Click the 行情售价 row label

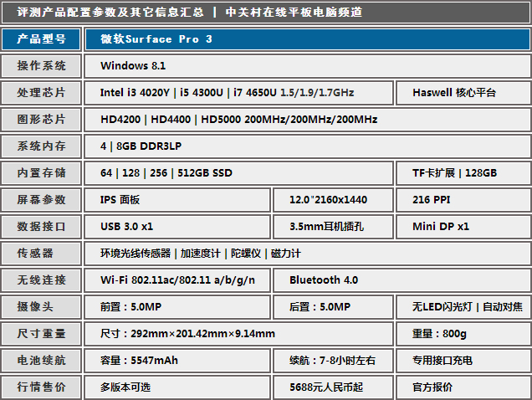point(41,387)
